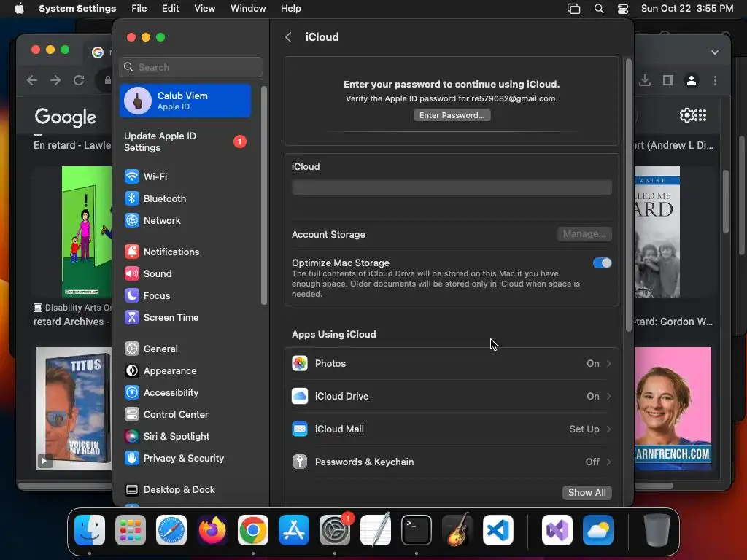The width and height of the screenshot is (747, 560).
Task: Open Trash in the Dock
Action: [x=657, y=530]
